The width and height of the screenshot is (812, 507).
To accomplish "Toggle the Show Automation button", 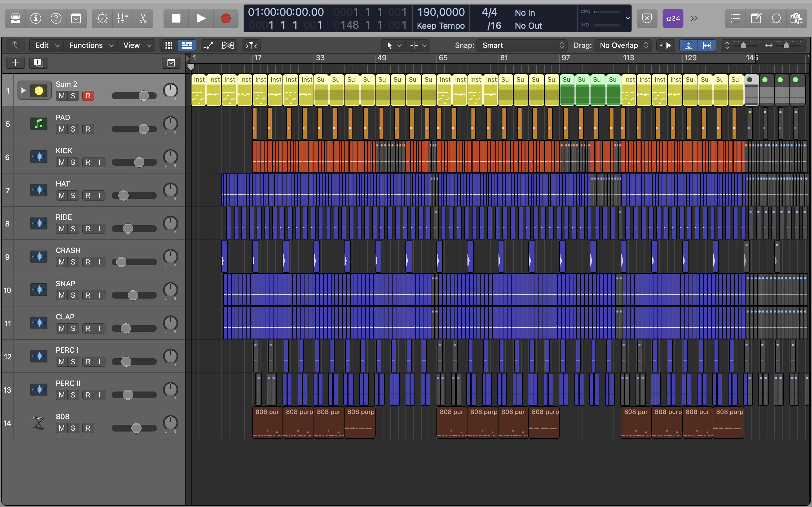I will point(209,45).
